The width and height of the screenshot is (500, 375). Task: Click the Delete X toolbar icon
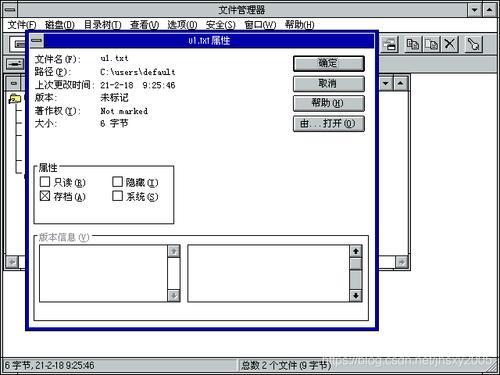[450, 44]
